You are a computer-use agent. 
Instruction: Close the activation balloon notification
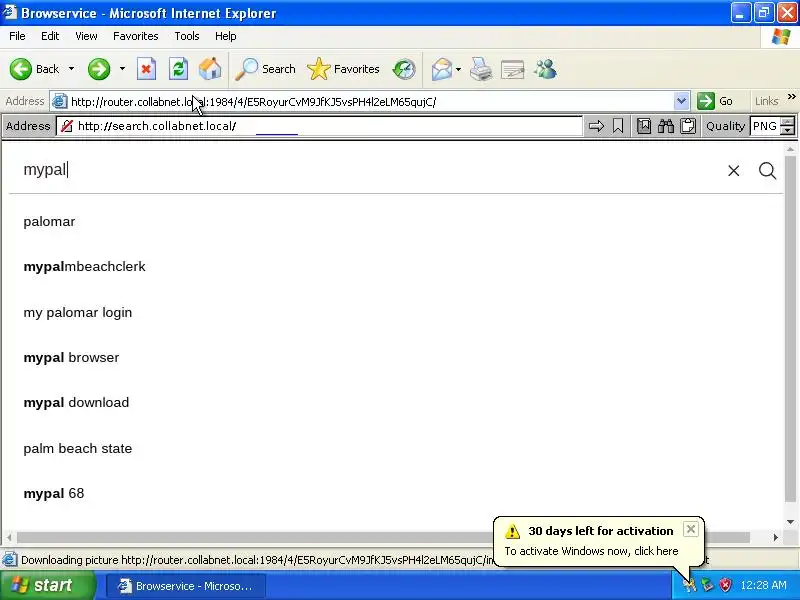click(x=690, y=530)
